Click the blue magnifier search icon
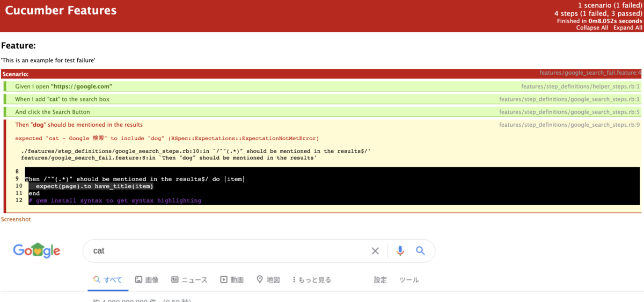 420,251
